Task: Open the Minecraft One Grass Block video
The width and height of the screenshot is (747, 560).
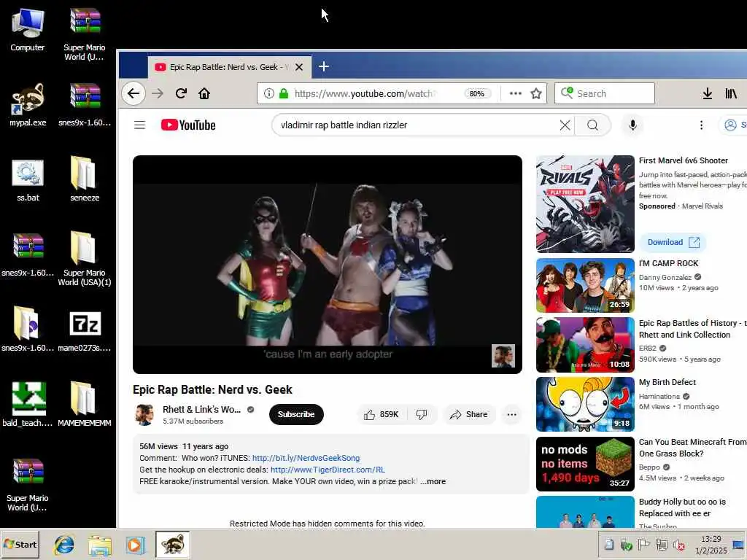Action: [x=585, y=464]
